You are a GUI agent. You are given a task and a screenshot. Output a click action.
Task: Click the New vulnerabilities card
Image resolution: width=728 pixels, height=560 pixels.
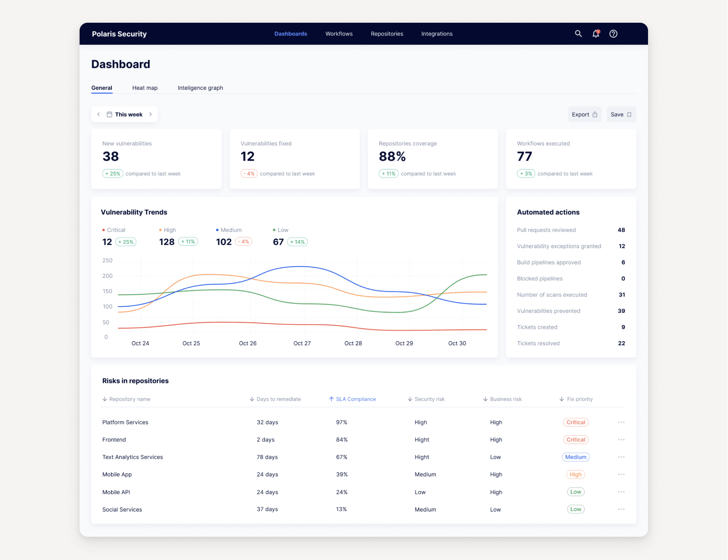tap(157, 159)
